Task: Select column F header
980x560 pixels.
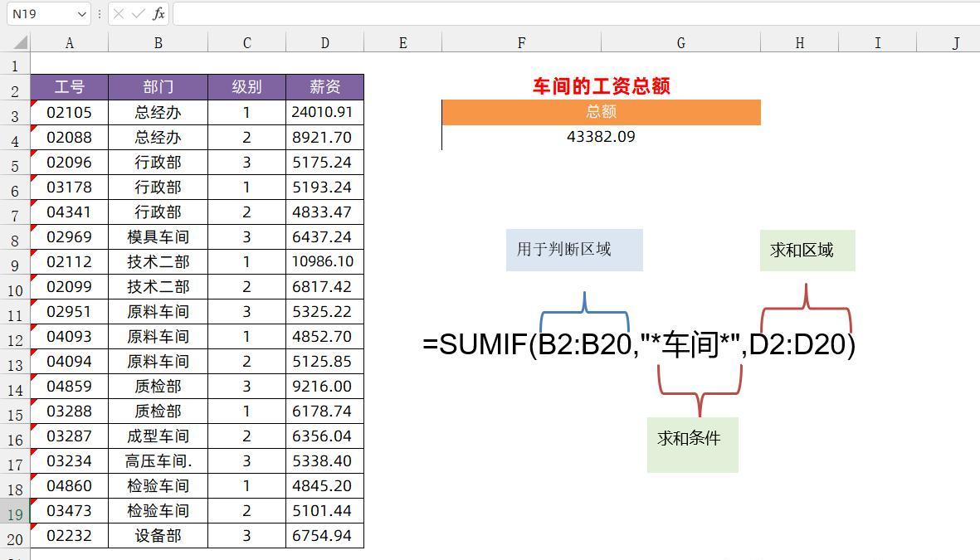Action: pos(522,43)
